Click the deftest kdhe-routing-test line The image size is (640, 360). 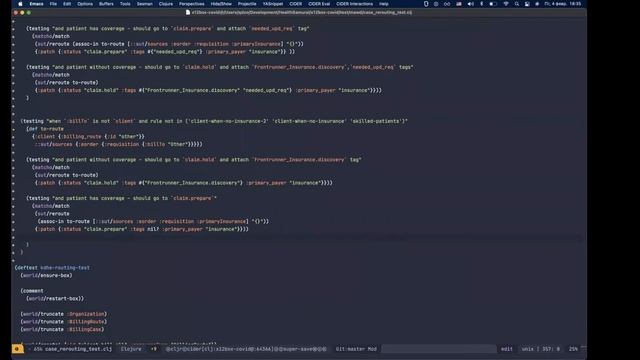click(52, 268)
